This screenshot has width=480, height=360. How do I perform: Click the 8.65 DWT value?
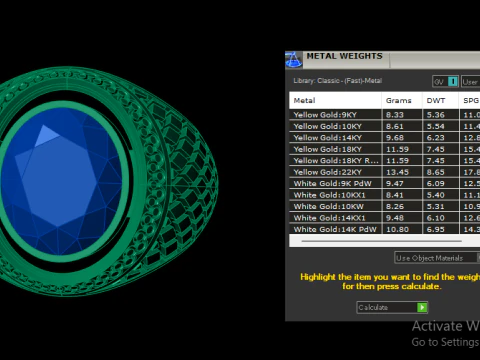[x=436, y=172]
